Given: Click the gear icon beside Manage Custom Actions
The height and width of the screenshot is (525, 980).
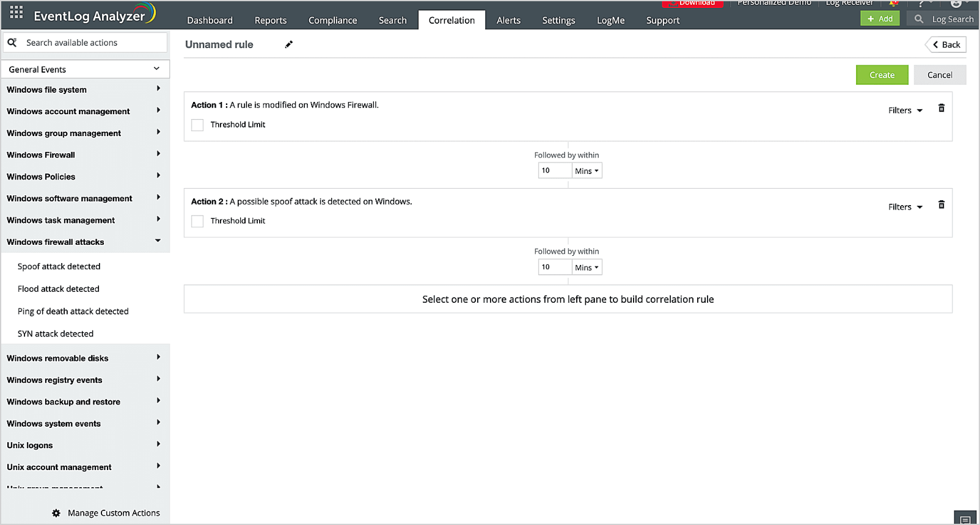Looking at the screenshot, I should [x=56, y=513].
